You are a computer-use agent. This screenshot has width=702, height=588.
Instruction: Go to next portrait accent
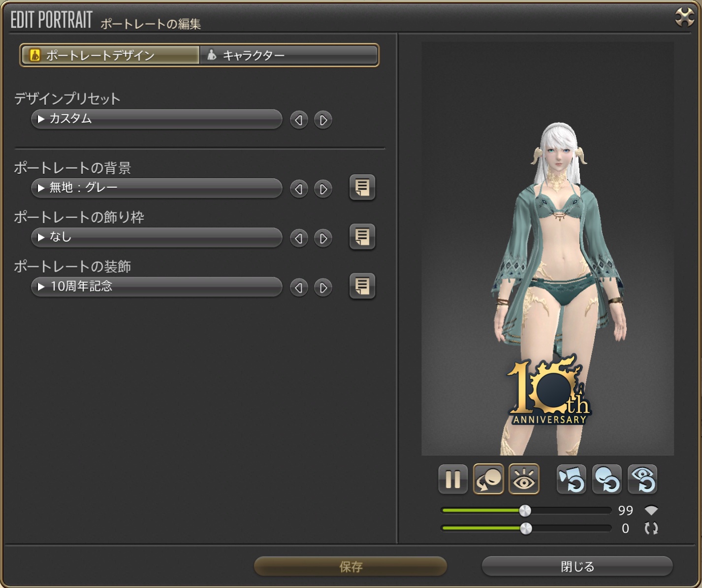tap(323, 288)
